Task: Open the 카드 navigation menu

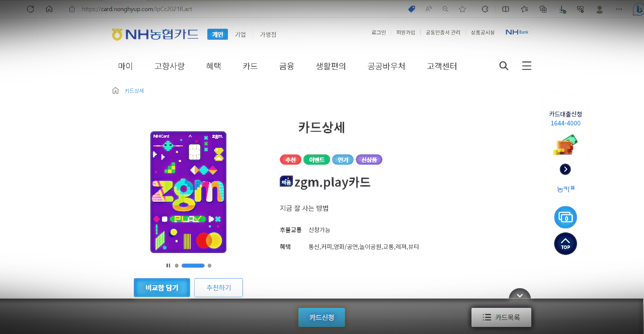Action: pos(250,66)
